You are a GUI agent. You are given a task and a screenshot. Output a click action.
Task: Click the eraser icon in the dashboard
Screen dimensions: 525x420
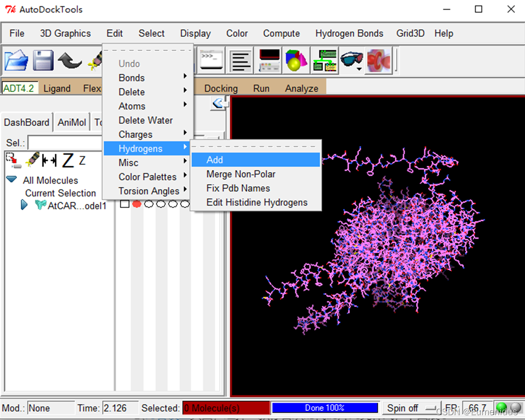tap(32, 159)
